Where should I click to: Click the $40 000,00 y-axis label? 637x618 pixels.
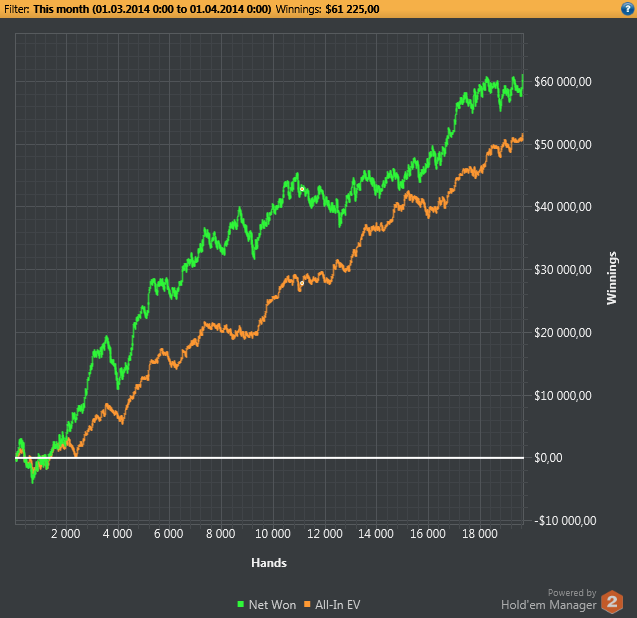[x=563, y=207]
